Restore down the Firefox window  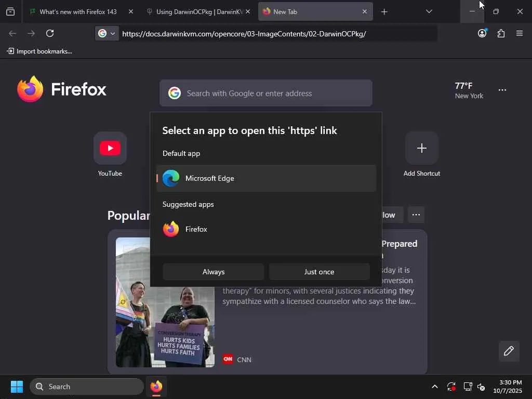coord(496,11)
